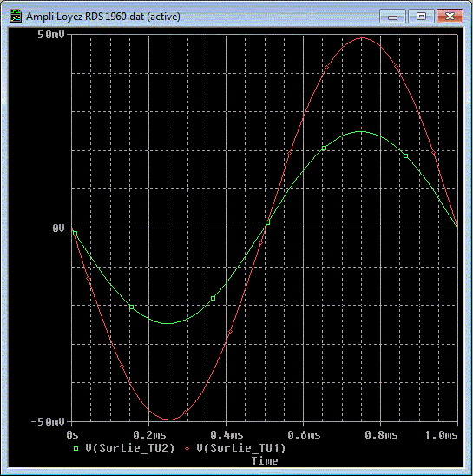Click the green square legend marker for V(Sortie_TU2)
The image size is (473, 476).
click(76, 448)
